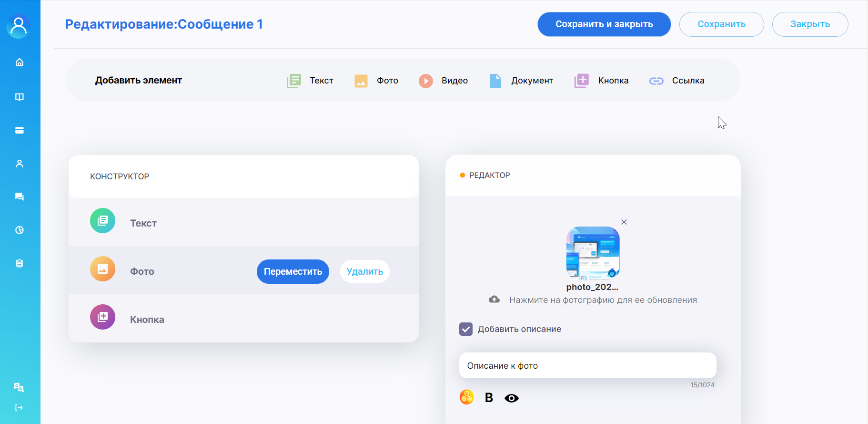
Task: Click the Добавить элемент label
Action: pos(139,80)
